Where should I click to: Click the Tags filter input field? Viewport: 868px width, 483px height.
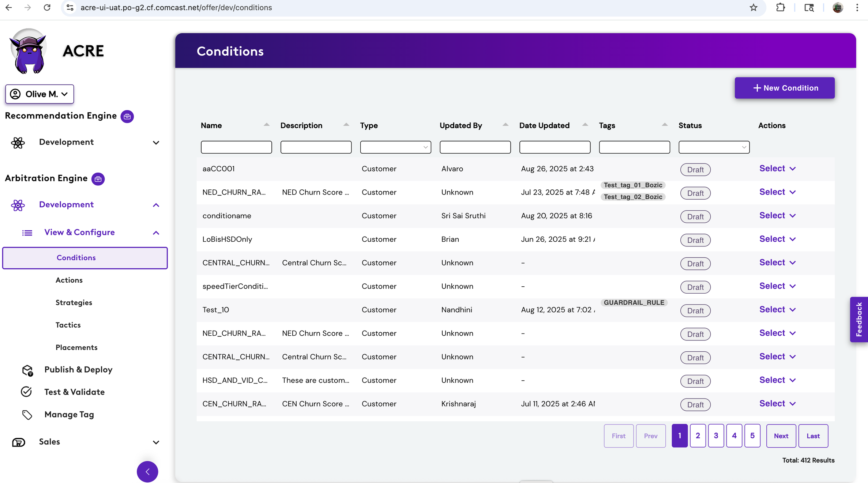pyautogui.click(x=634, y=147)
